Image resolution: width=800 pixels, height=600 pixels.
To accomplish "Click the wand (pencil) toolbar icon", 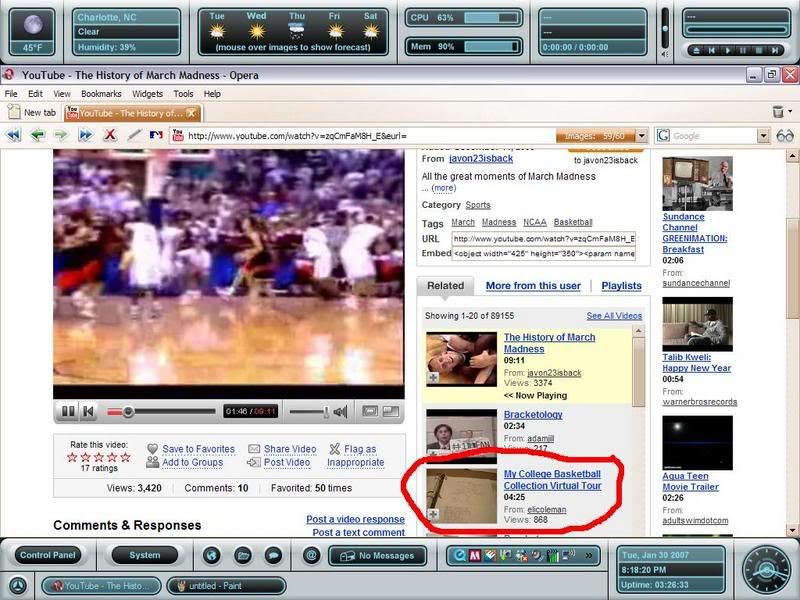I will tap(134, 135).
